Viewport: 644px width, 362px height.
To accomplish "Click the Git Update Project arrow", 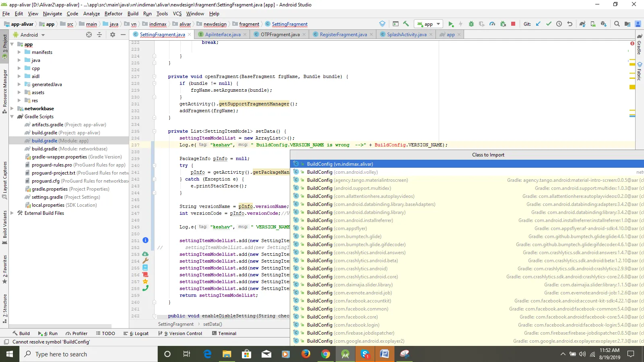I will [x=538, y=24].
